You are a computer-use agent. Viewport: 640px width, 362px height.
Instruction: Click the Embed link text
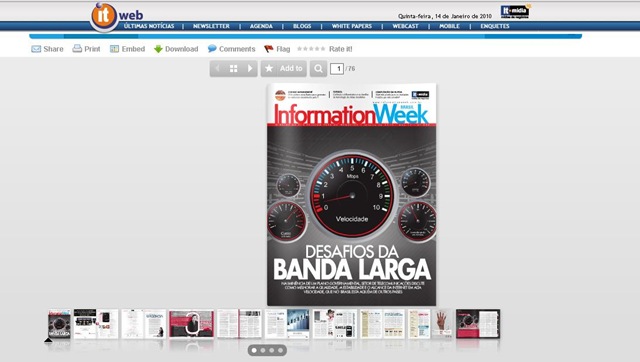[133, 49]
